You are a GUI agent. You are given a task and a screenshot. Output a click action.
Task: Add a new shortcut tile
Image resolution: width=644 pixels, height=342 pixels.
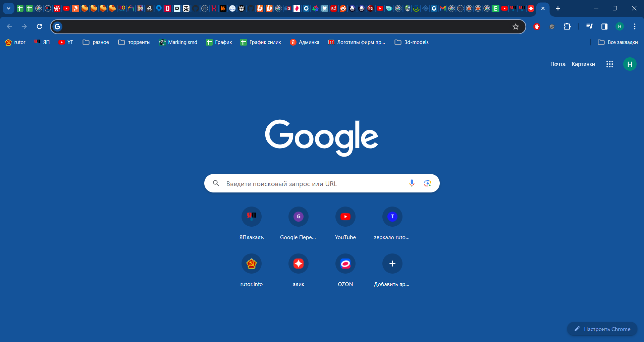(x=392, y=271)
